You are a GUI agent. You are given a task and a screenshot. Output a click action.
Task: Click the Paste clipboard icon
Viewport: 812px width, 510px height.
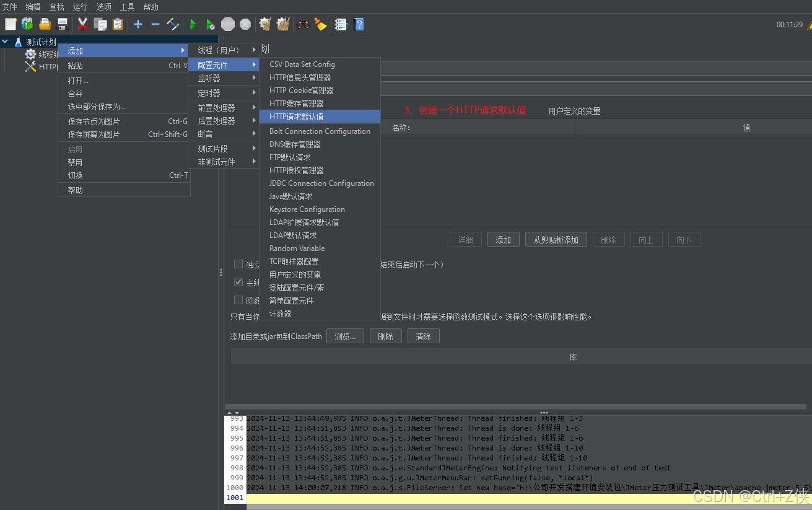tap(117, 24)
